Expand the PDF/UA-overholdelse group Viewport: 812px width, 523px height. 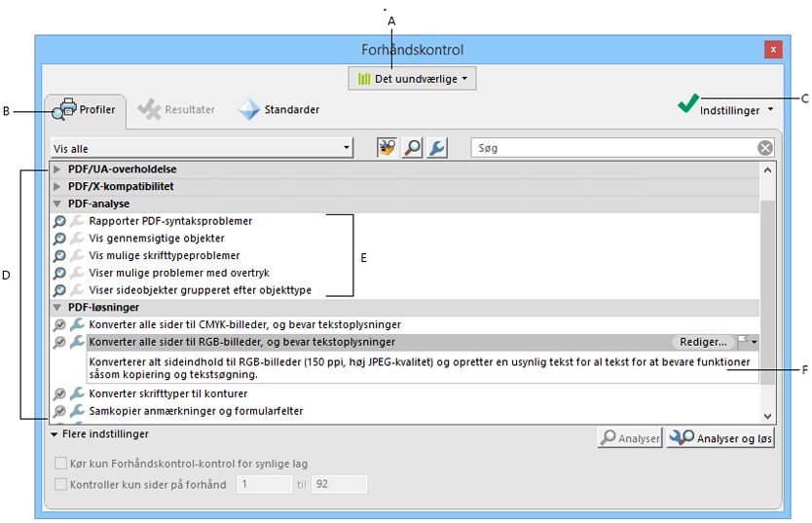[57, 169]
